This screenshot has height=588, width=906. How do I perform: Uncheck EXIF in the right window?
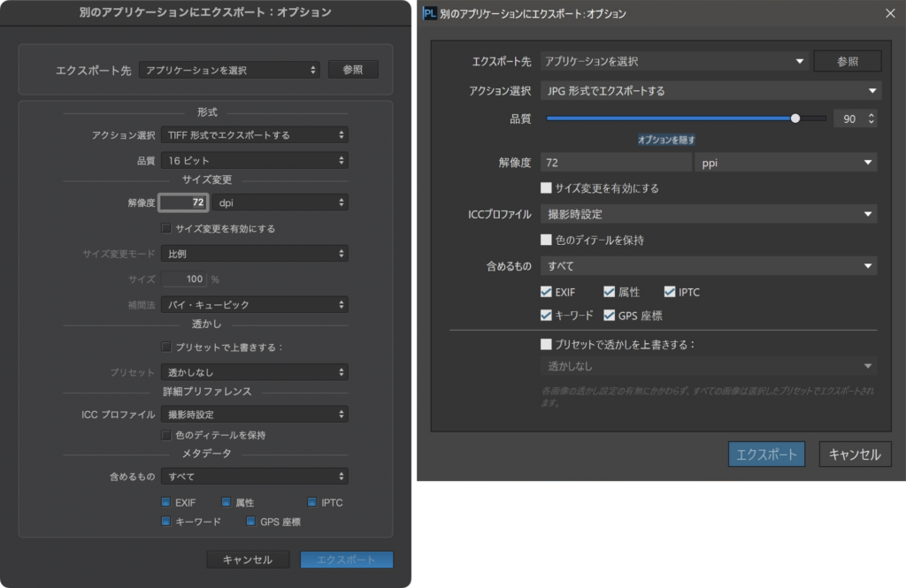point(546,292)
